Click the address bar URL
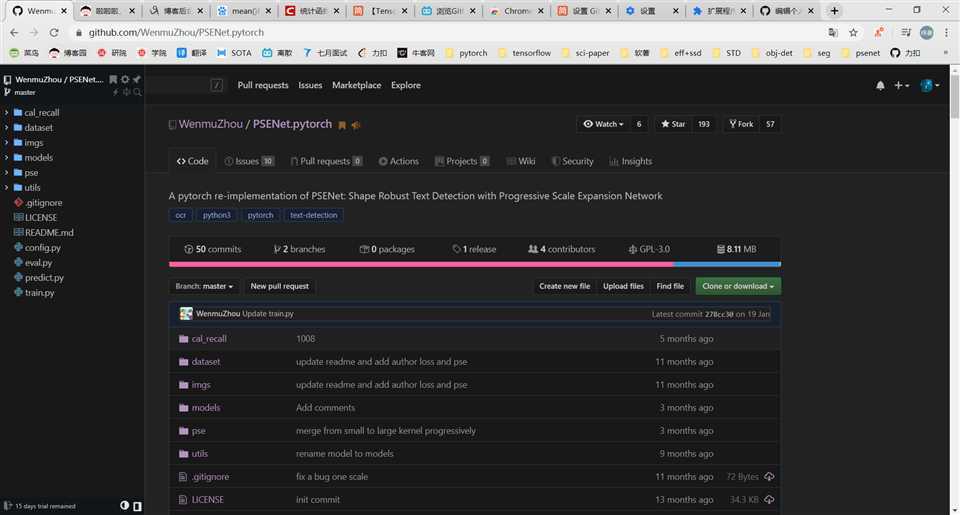The height and width of the screenshot is (515, 960). (x=176, y=32)
